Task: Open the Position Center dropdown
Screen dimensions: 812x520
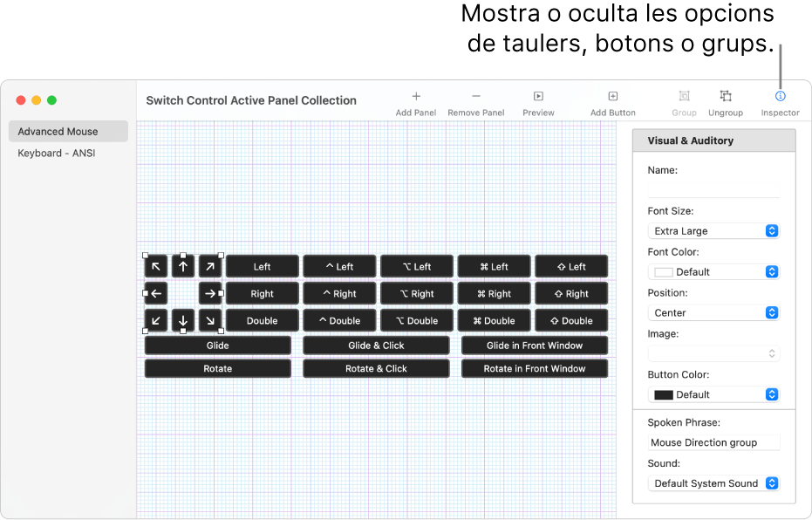Action: pos(713,313)
